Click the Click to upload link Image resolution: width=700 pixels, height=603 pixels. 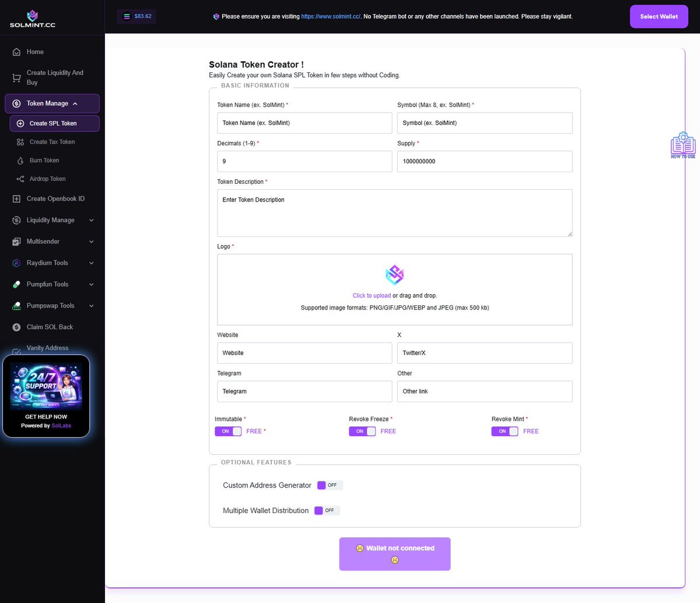372,295
